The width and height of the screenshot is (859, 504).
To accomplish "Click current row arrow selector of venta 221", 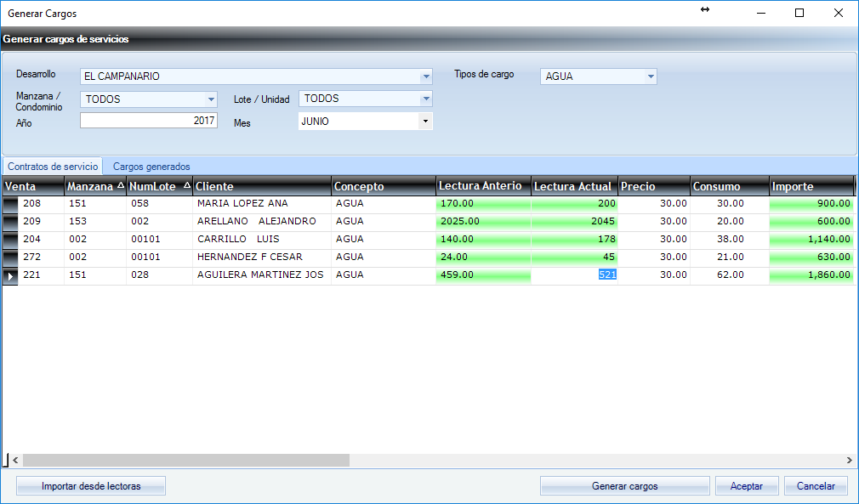I will (x=10, y=276).
